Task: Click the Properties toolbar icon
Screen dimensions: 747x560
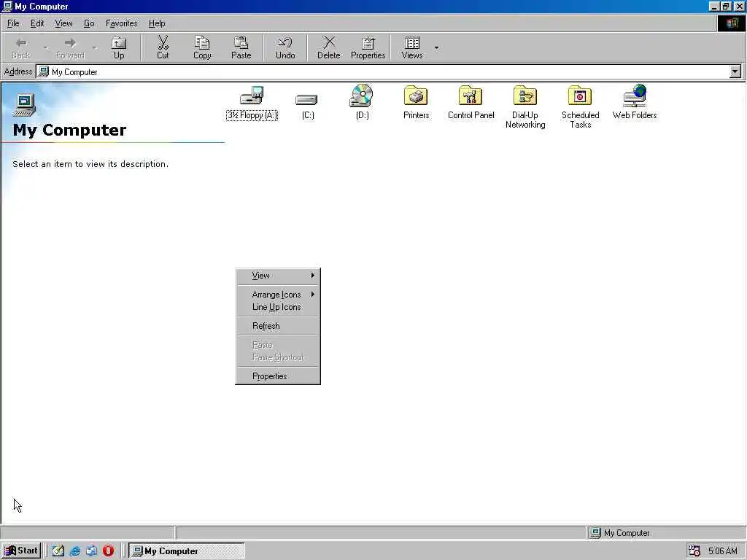Action: point(368,43)
